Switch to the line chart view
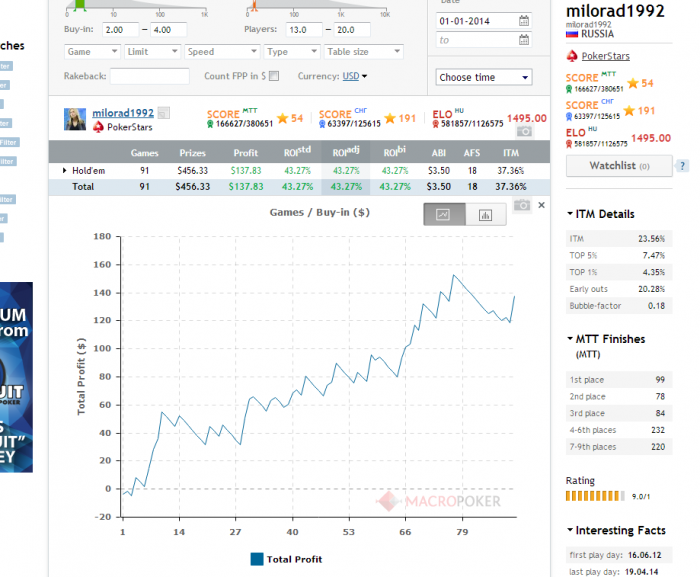700x577 pixels. click(x=444, y=214)
